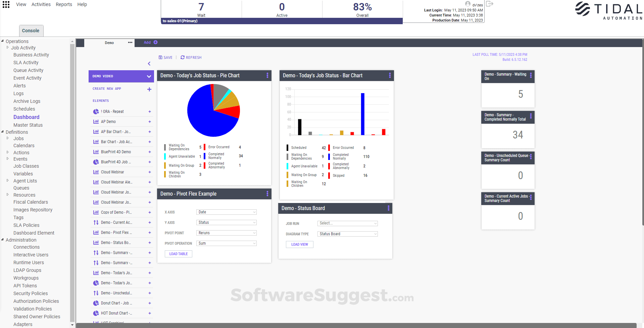Switch to the Console tab
This screenshot has width=644, height=328.
coord(31,31)
